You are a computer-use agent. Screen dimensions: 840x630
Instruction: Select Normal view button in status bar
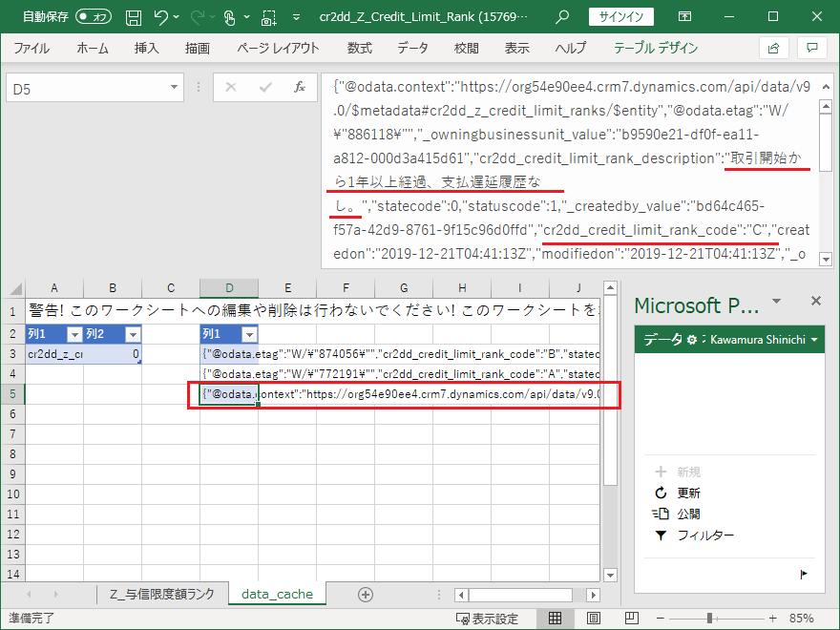coord(555,619)
